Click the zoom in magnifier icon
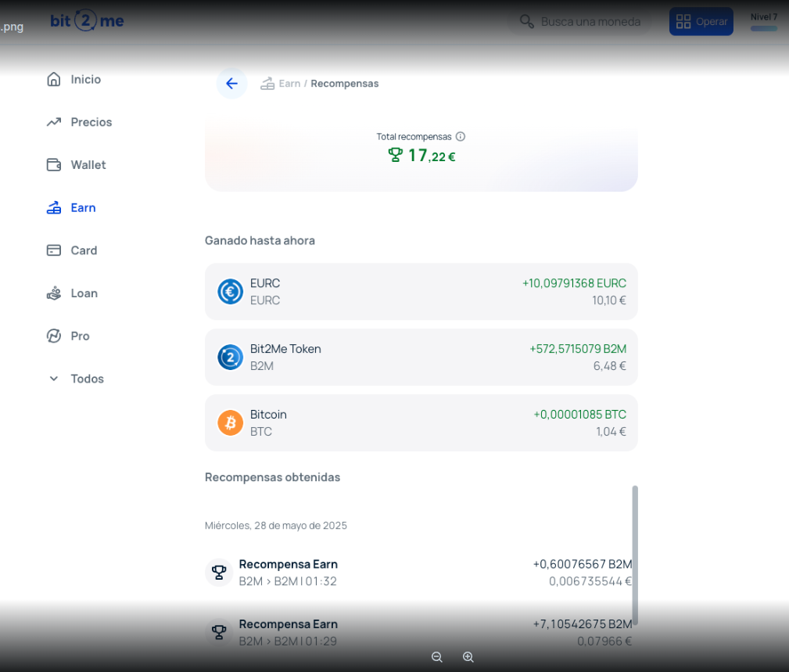The image size is (789, 672). click(468, 657)
